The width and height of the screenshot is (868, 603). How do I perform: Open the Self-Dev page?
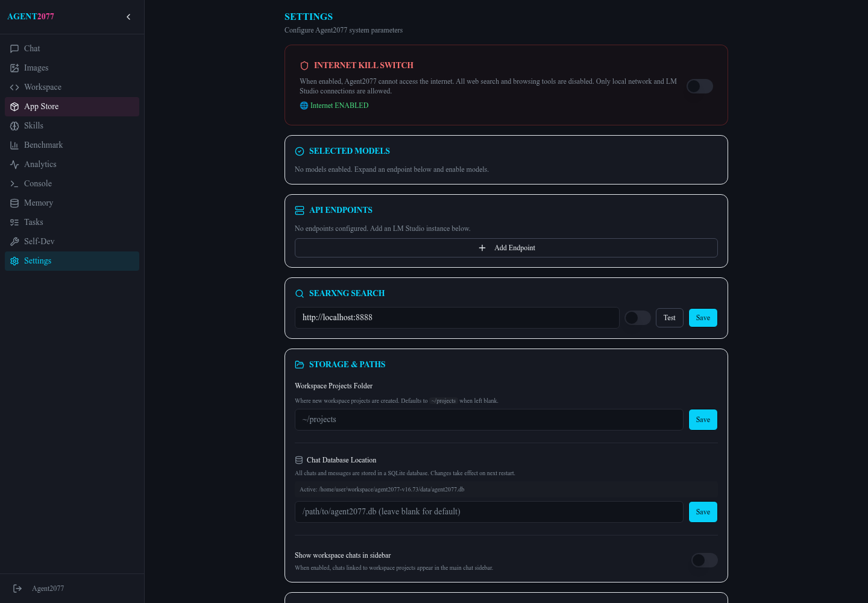pyautogui.click(x=72, y=242)
